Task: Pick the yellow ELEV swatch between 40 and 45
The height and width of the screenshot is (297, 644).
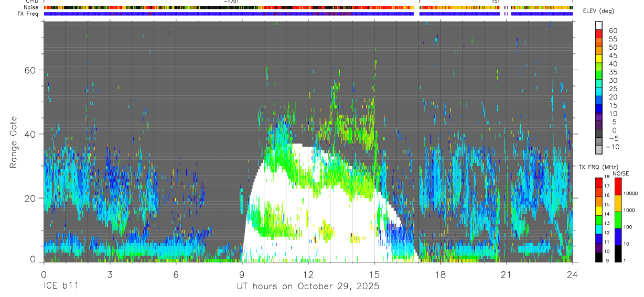Action: pyautogui.click(x=599, y=58)
